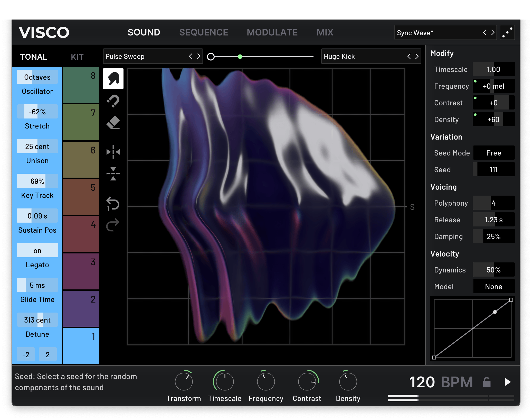The width and height of the screenshot is (532, 420).
Task: Toggle the BPM lock
Action: [x=487, y=382]
